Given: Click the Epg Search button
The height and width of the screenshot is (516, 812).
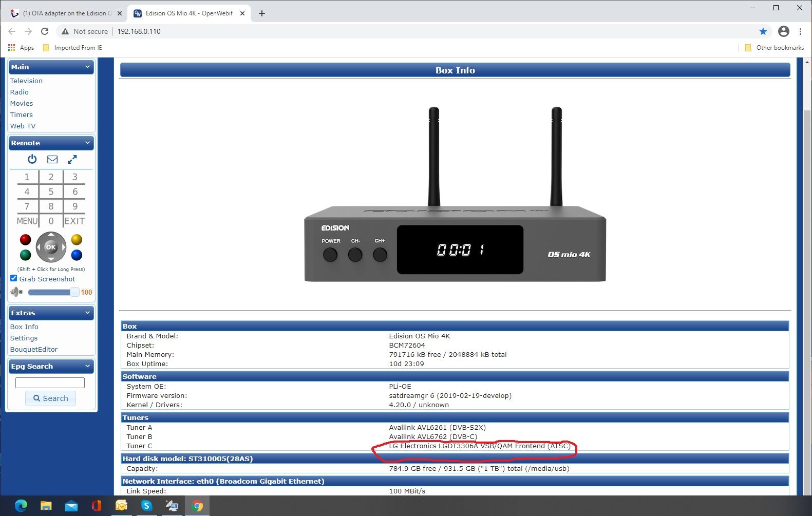Looking at the screenshot, I should coord(50,398).
